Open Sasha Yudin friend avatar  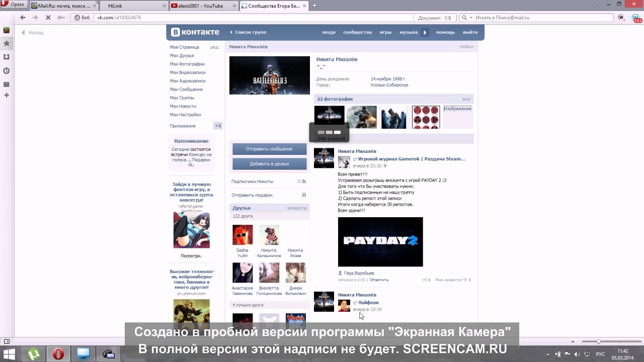click(243, 235)
